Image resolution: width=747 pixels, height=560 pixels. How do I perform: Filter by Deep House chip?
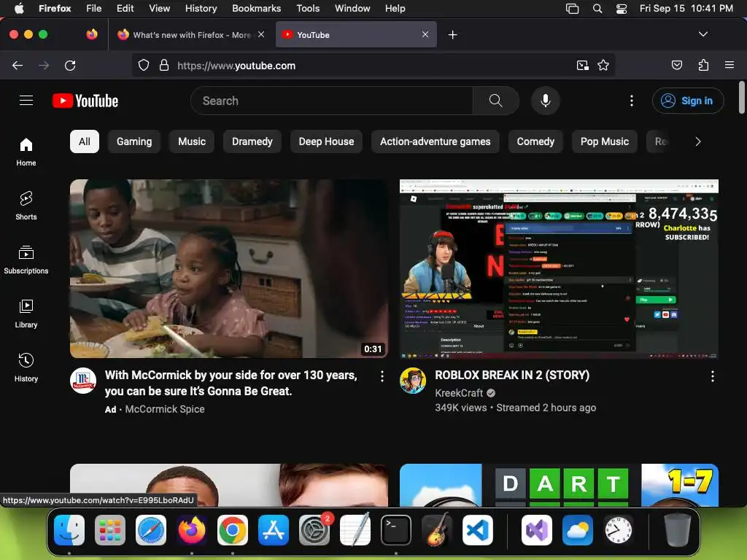pos(326,141)
